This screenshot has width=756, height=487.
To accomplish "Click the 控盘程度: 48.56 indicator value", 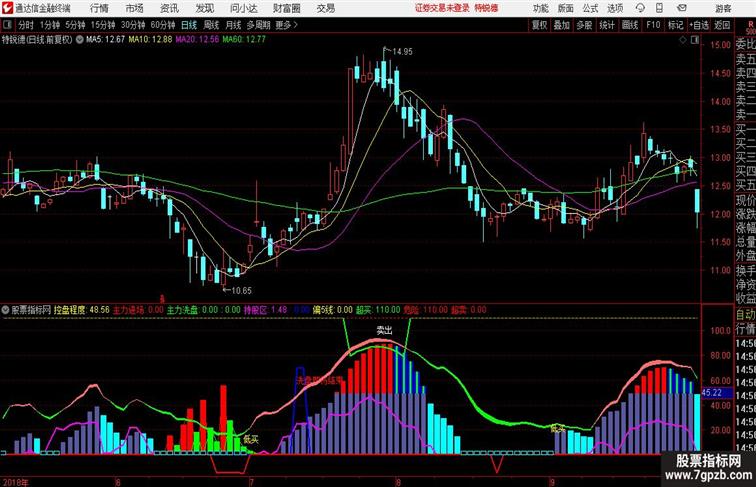I will click(x=81, y=310).
